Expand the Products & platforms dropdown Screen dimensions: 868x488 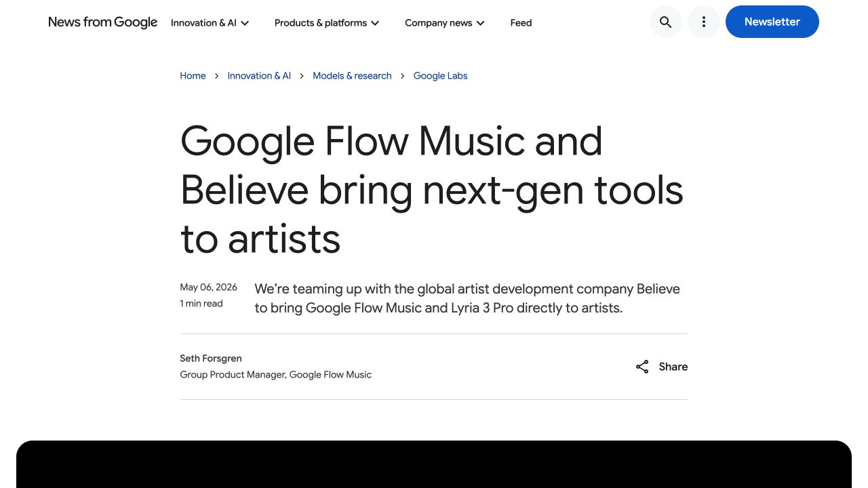[x=327, y=23]
